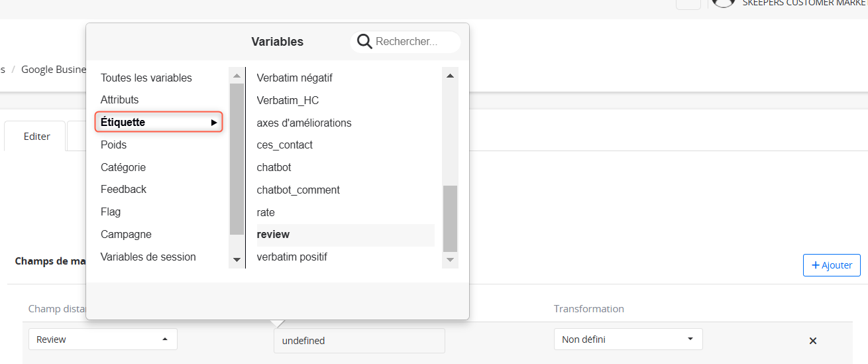
Task: Click the variables list scrollbar thumb
Action: pyautogui.click(x=450, y=219)
